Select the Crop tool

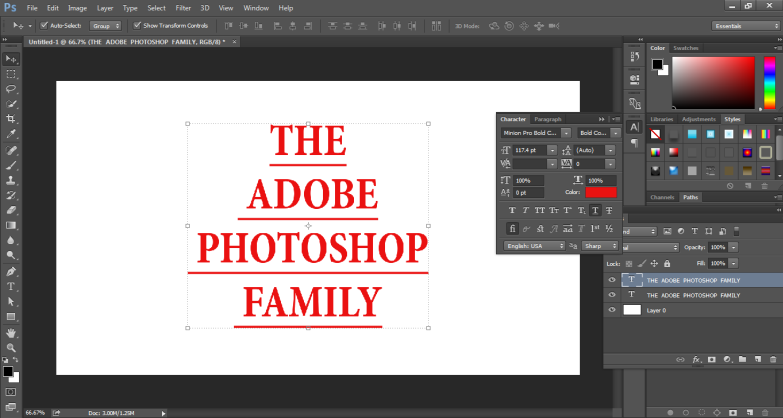click(11, 119)
